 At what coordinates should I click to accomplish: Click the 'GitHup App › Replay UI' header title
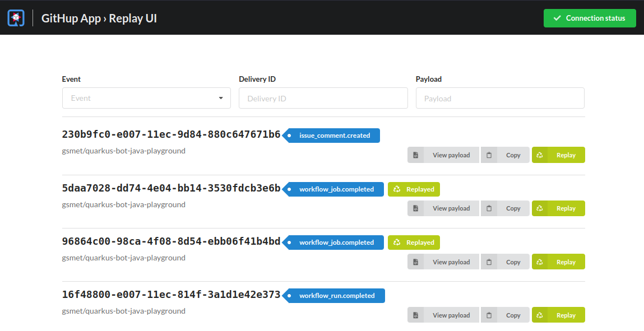click(99, 18)
